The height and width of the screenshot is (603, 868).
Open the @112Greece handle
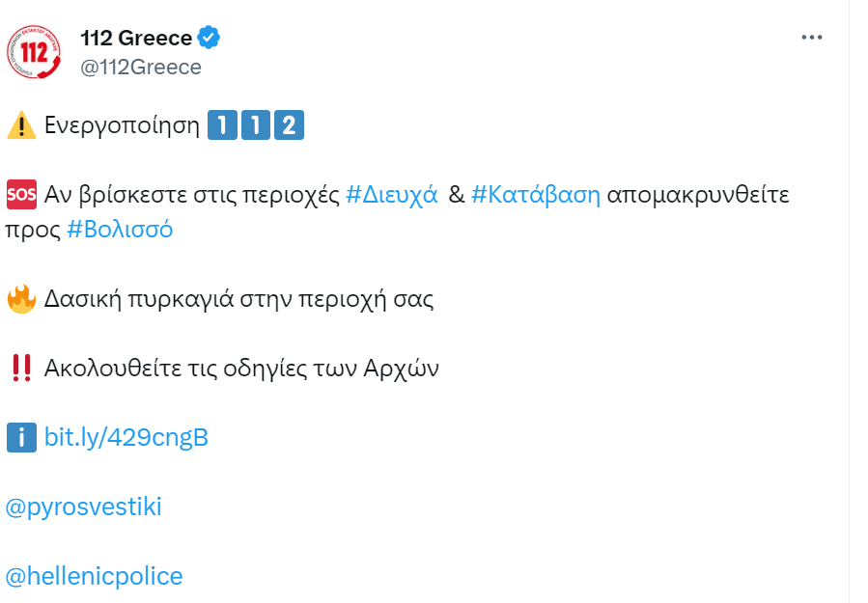(141, 68)
